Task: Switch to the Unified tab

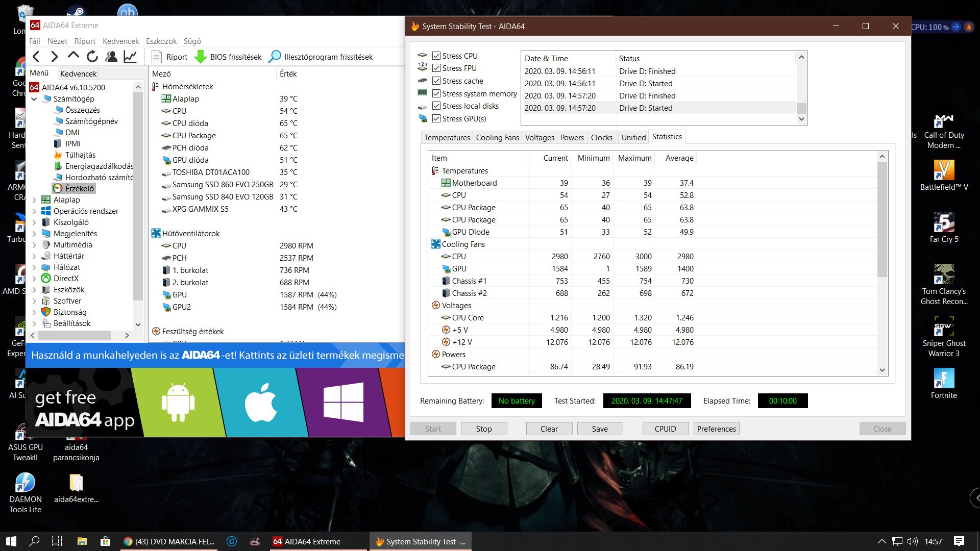Action: click(633, 137)
